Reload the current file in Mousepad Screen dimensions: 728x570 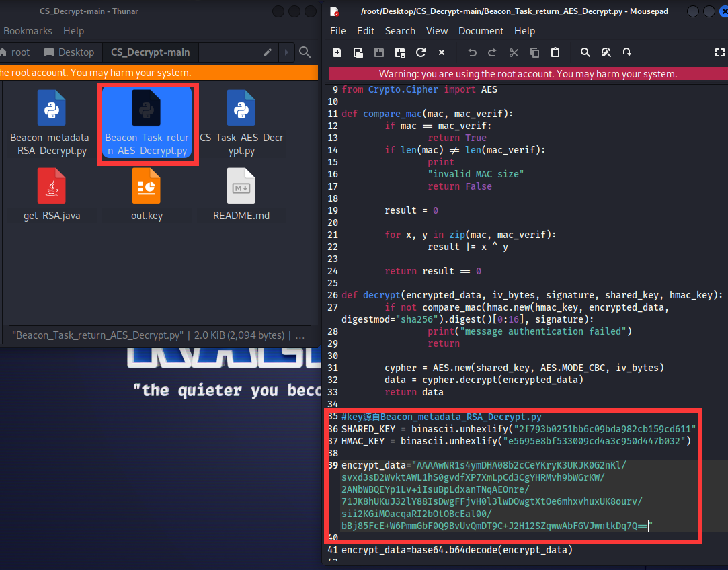click(421, 52)
